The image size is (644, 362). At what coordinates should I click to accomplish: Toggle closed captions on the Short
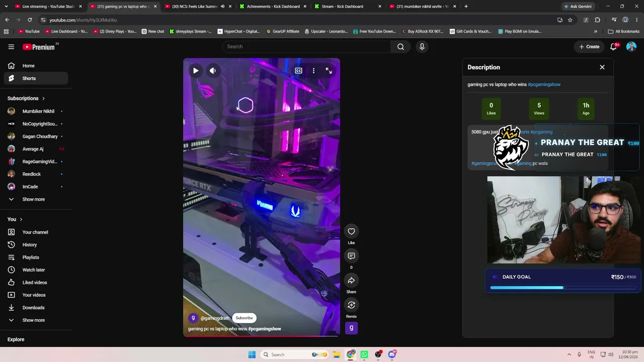(x=298, y=71)
